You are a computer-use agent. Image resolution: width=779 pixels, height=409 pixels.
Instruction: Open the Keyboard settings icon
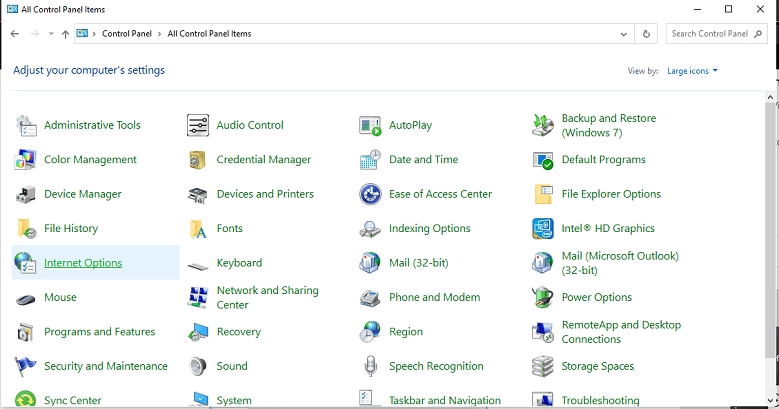pos(198,266)
